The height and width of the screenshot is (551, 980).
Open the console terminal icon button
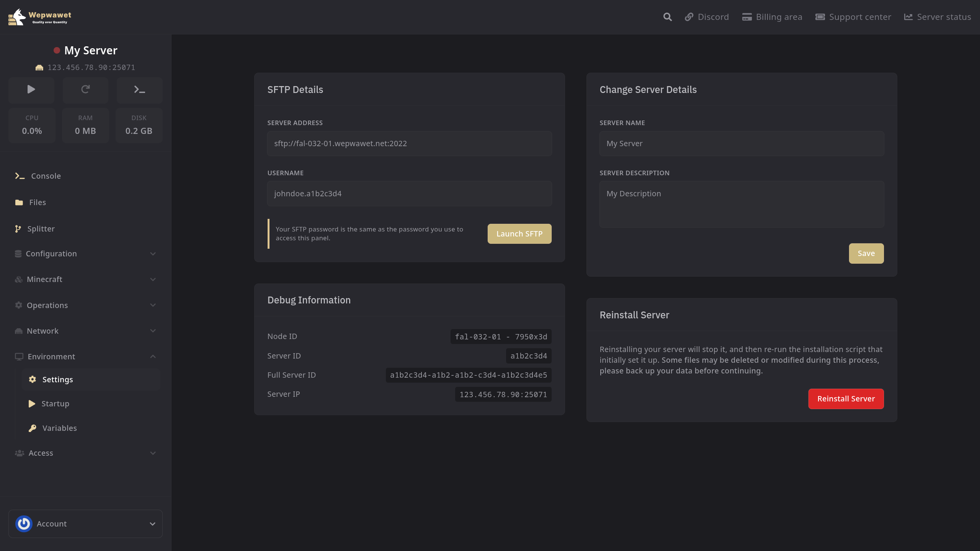[x=139, y=90]
